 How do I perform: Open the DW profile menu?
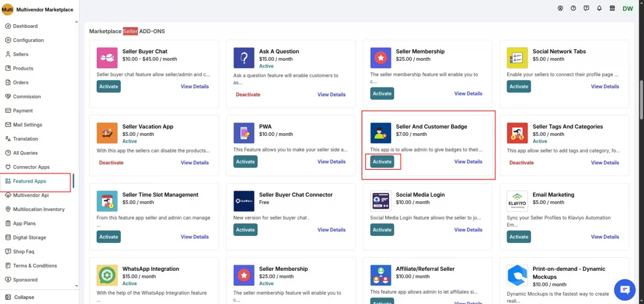pos(627,8)
